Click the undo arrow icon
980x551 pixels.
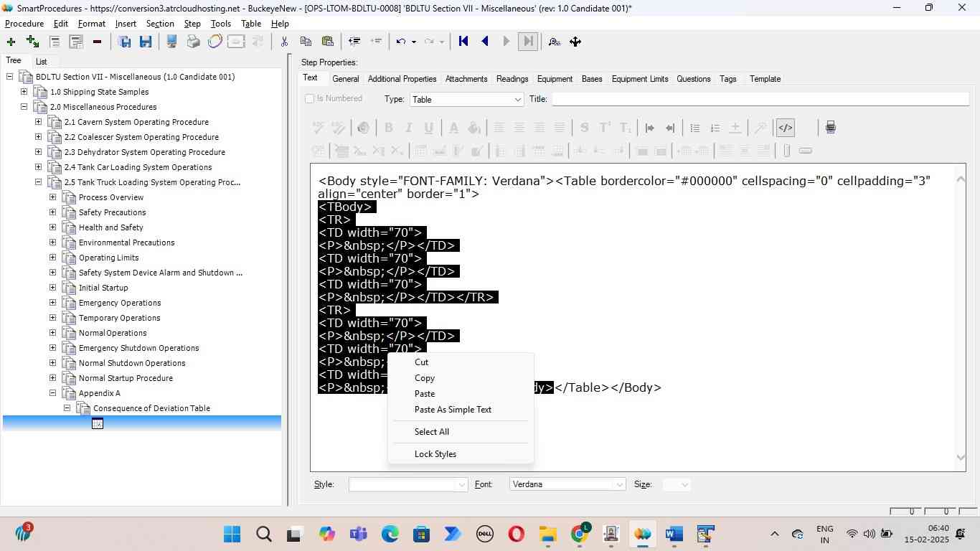401,42
